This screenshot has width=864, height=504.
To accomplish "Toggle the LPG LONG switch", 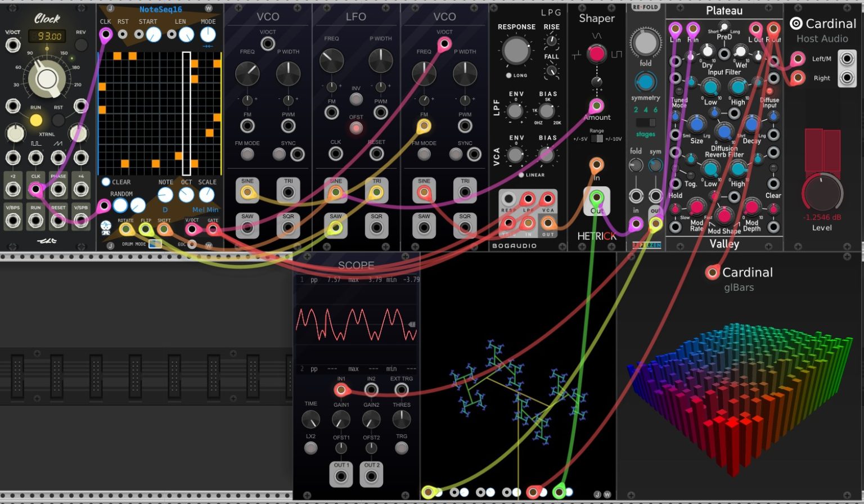I will coord(508,75).
